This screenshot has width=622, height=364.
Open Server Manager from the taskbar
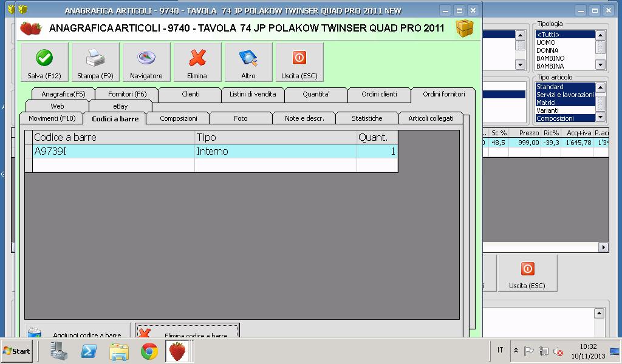pos(59,351)
